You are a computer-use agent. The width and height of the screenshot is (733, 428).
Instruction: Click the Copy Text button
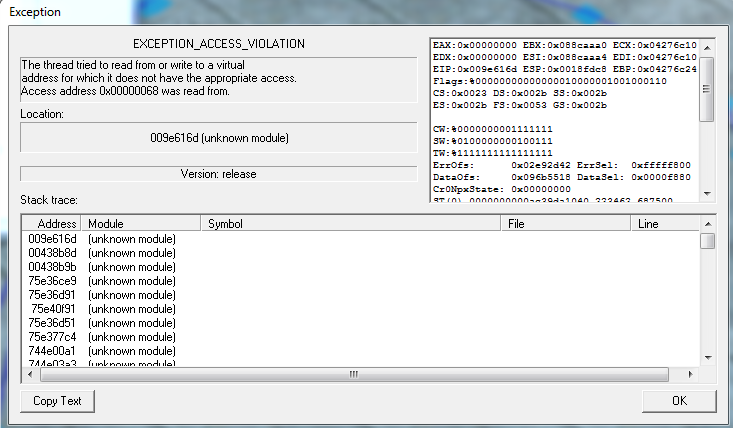57,401
